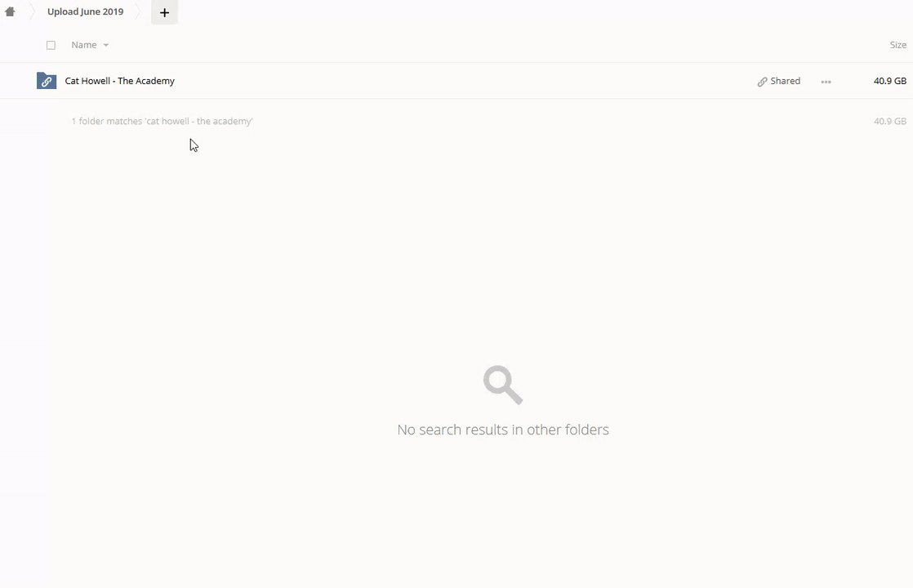
Task: Toggle sort direction via Name arrow
Action: (x=106, y=46)
